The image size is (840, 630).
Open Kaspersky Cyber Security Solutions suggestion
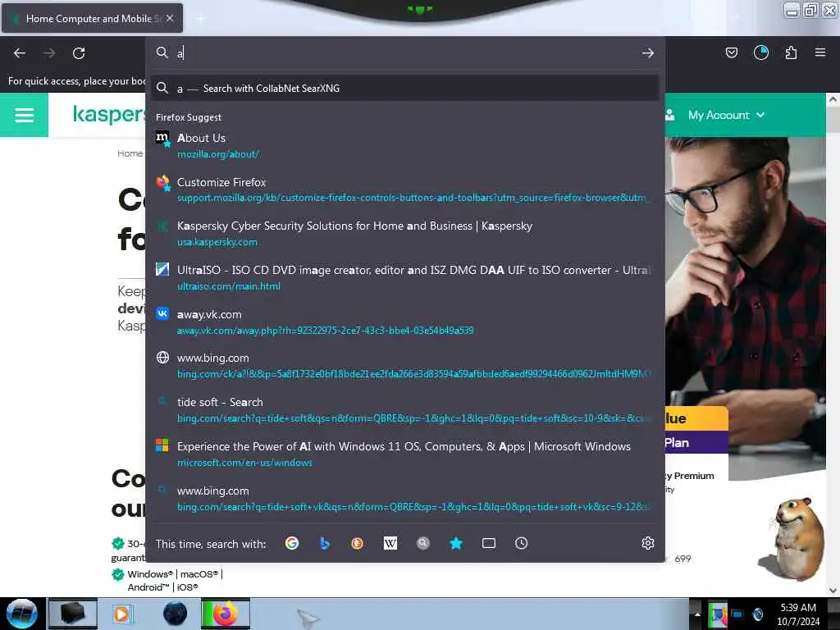(405, 234)
